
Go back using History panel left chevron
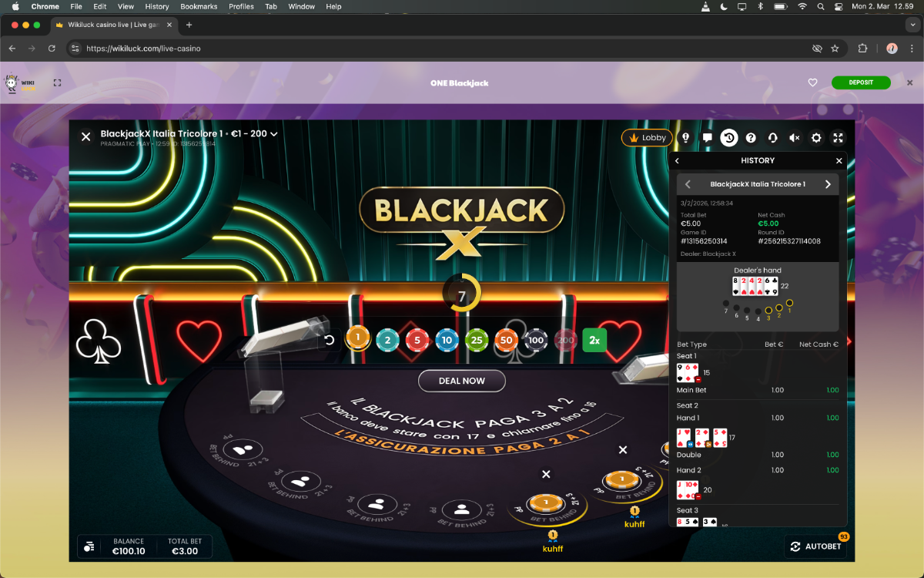click(678, 161)
